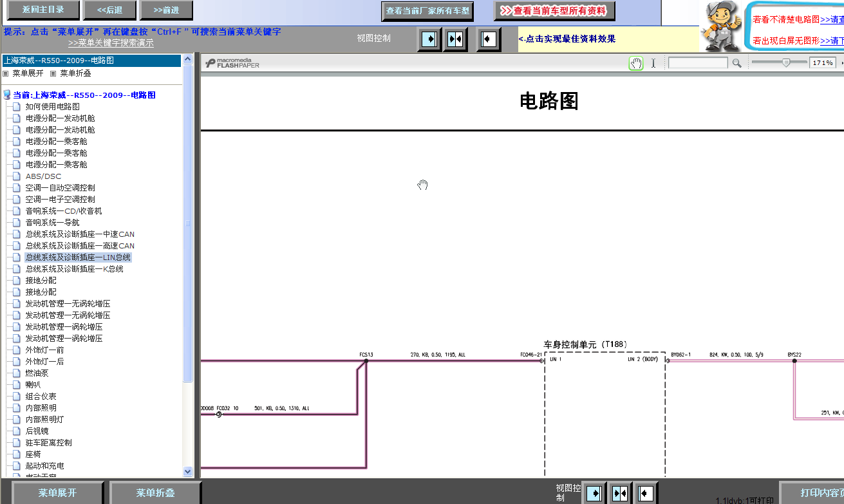Click the 菜单折叠 list icon atop the tree
844x504 pixels.
(x=53, y=73)
